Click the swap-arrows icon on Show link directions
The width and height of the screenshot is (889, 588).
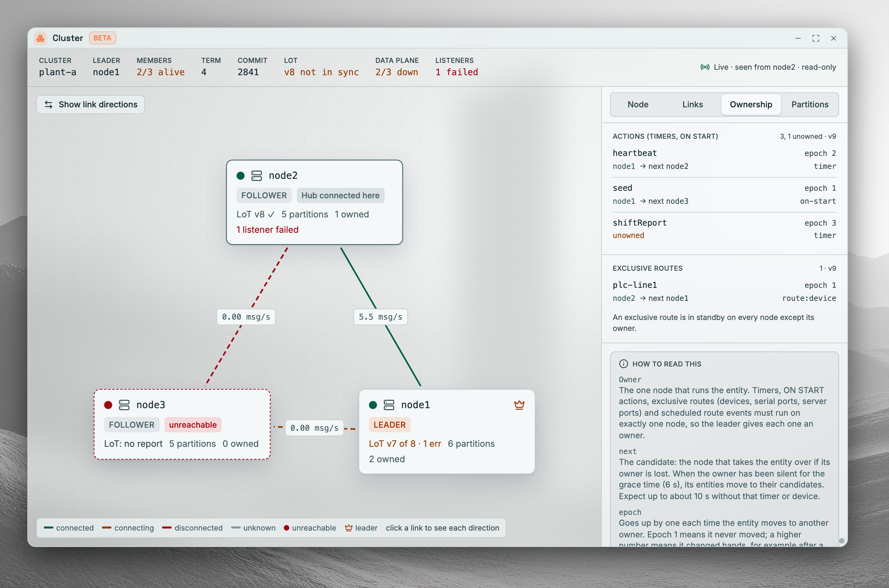click(49, 105)
